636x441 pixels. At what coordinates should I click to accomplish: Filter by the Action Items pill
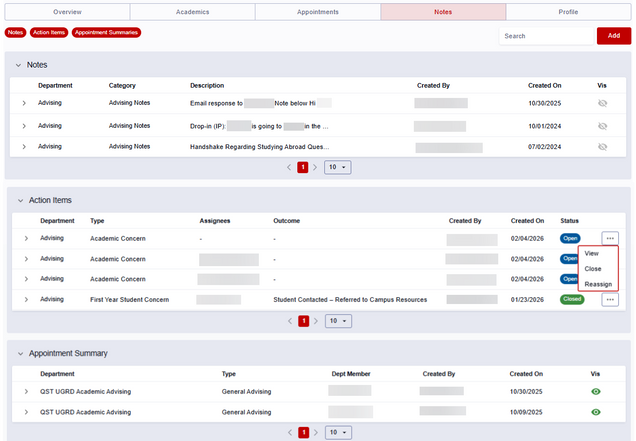(x=49, y=32)
